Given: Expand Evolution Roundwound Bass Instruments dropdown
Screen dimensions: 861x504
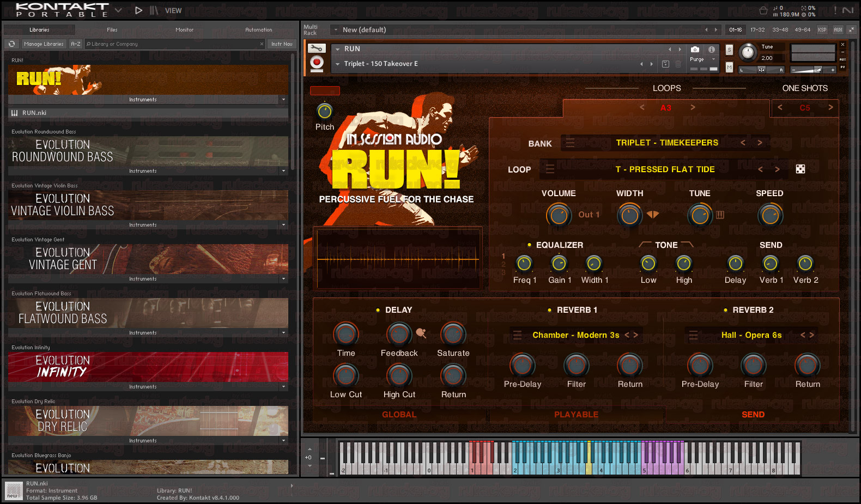Looking at the screenshot, I should (x=283, y=171).
